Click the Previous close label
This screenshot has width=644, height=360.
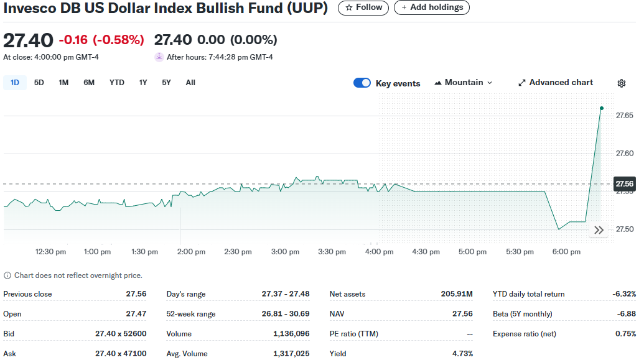coord(27,294)
